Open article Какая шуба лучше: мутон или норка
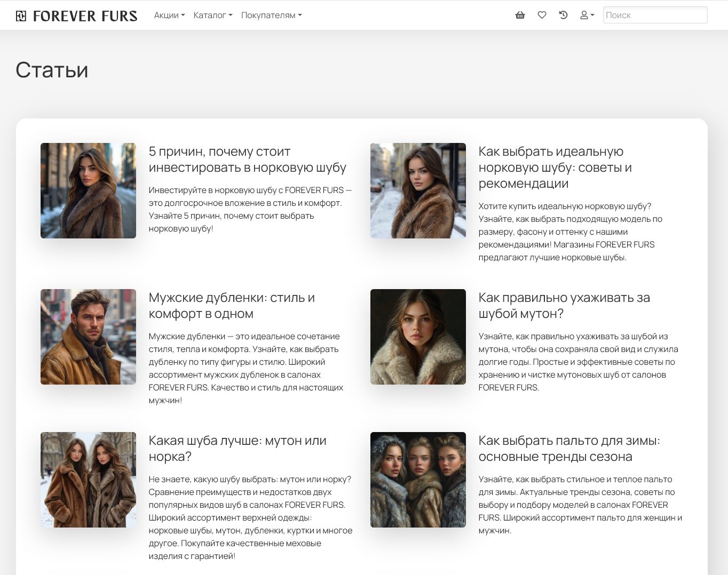 point(238,449)
